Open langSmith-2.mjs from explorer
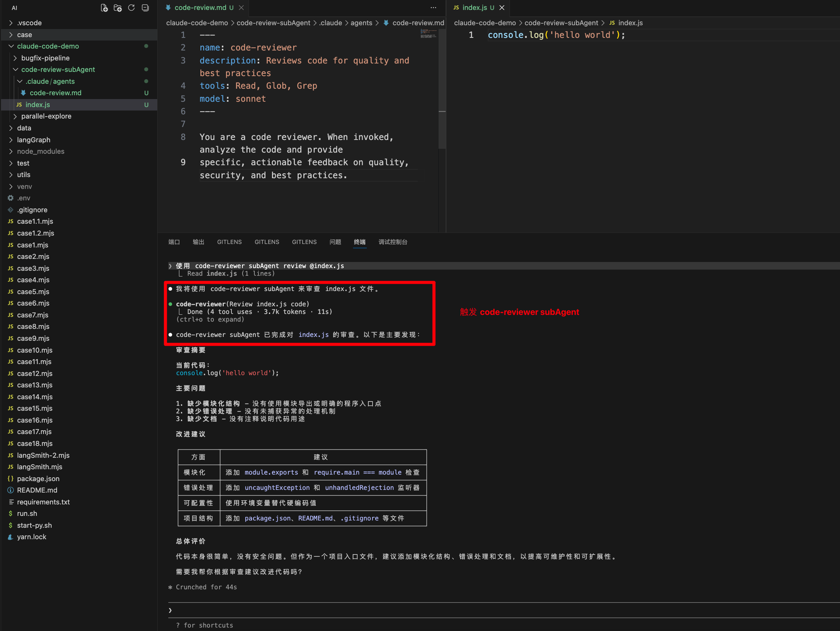The width and height of the screenshot is (840, 631). [x=43, y=455]
